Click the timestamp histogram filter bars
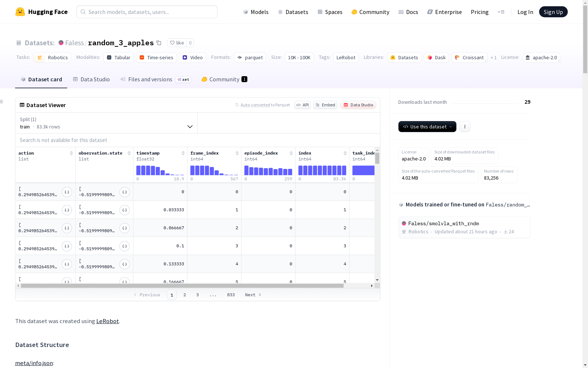This screenshot has height=368, width=588. tap(160, 170)
